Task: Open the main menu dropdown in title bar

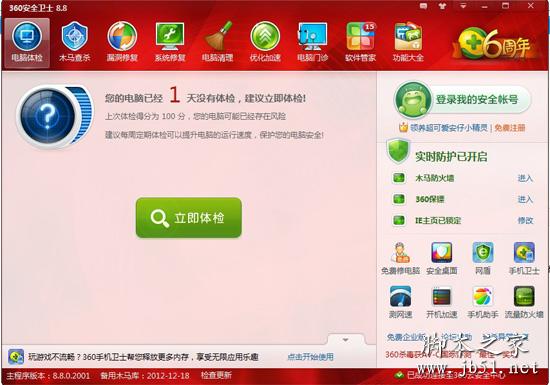Action: pos(463,6)
